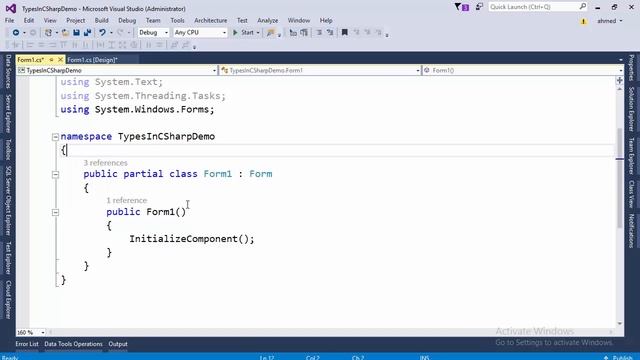Open the Team menu
The height and width of the screenshot is (360, 640).
(x=153, y=20)
